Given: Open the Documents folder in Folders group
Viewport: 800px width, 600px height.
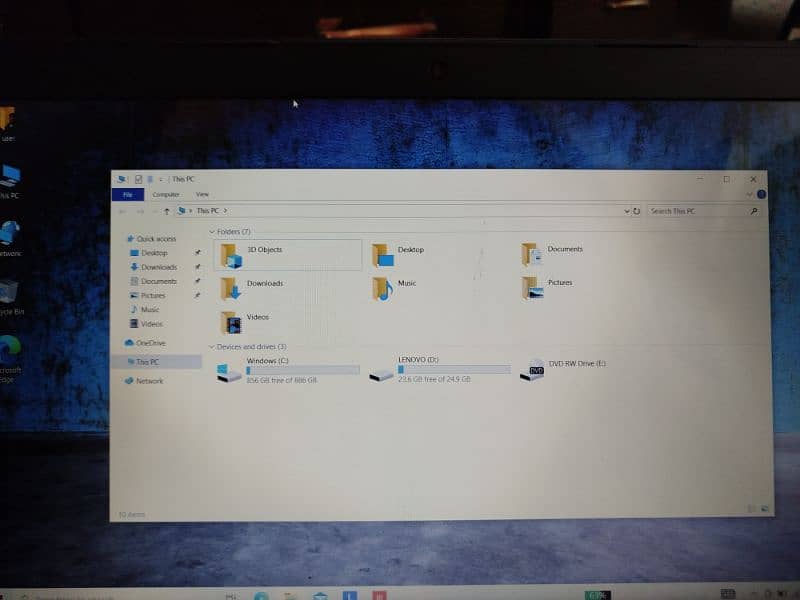Looking at the screenshot, I should [x=552, y=254].
